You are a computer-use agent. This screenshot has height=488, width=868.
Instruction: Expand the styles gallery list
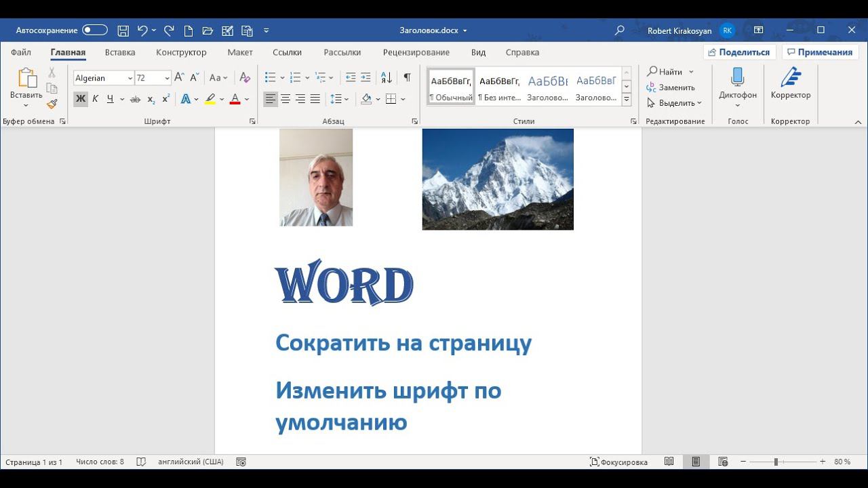(x=627, y=100)
